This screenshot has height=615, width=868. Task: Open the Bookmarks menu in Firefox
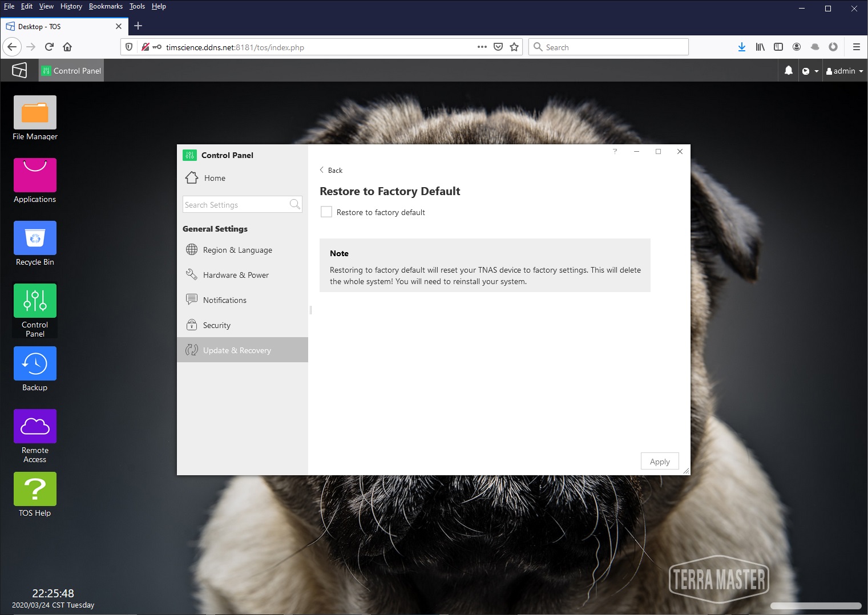[106, 6]
